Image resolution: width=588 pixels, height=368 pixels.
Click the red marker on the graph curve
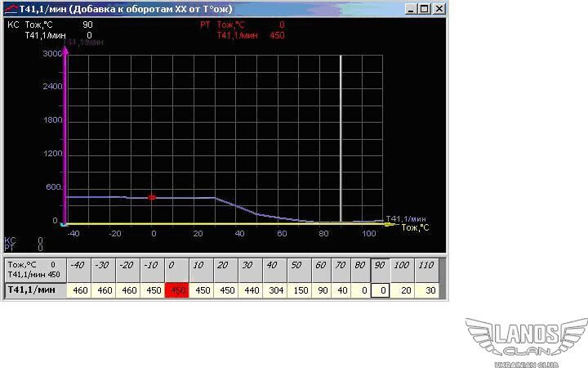(152, 197)
